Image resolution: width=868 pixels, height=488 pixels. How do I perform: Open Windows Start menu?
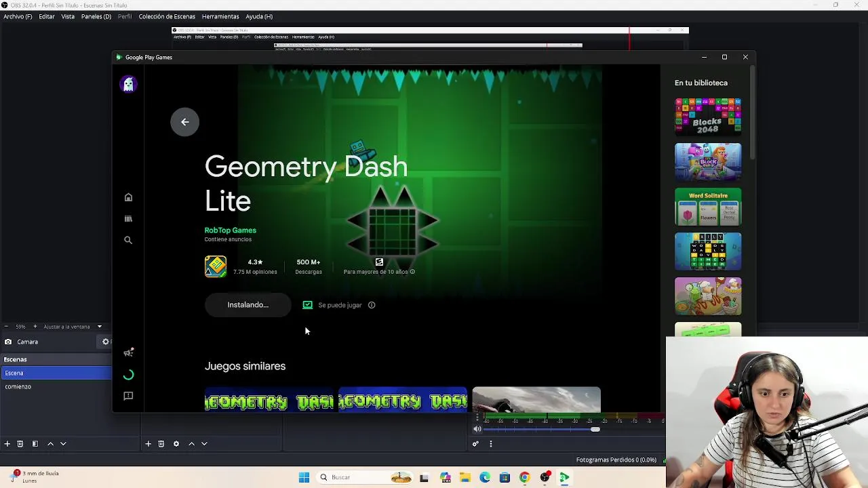pos(304,477)
